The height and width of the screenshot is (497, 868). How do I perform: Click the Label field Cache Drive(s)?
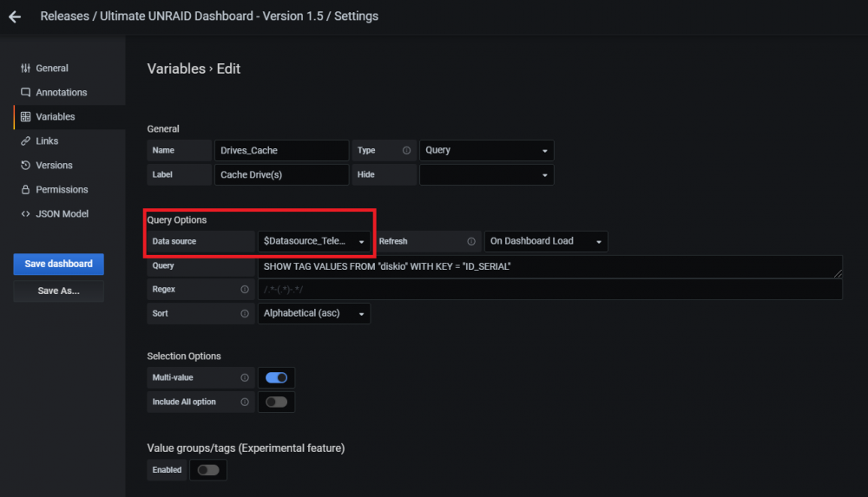282,175
